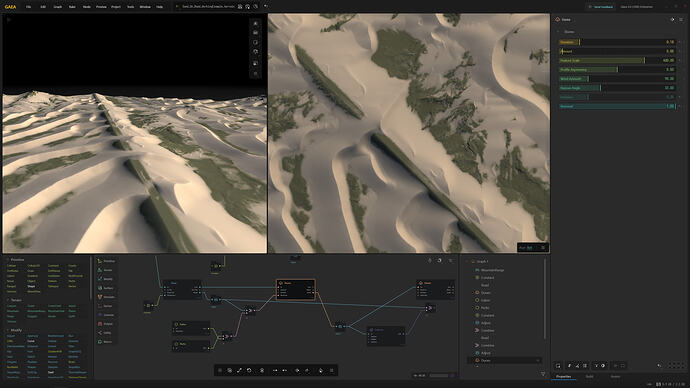The width and height of the screenshot is (690, 388).
Task: Collapse the Modify section in the toolbox
Action: 7,330
